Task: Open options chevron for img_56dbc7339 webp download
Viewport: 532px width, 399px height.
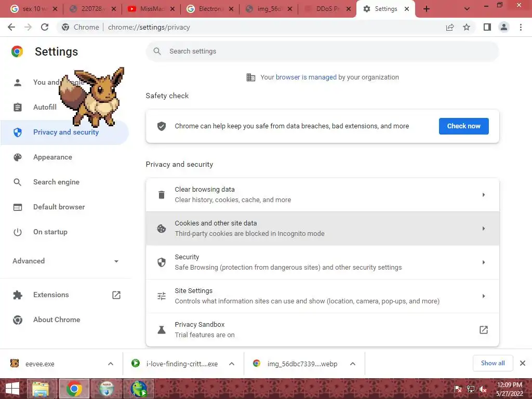Action: click(x=353, y=364)
